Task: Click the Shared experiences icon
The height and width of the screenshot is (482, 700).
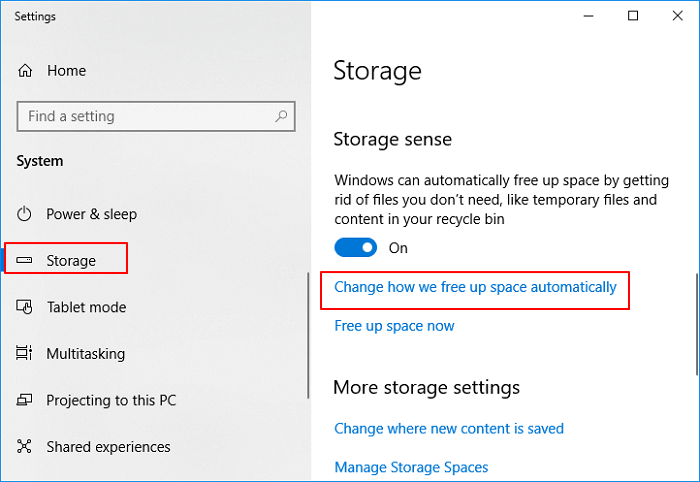Action: (25, 447)
